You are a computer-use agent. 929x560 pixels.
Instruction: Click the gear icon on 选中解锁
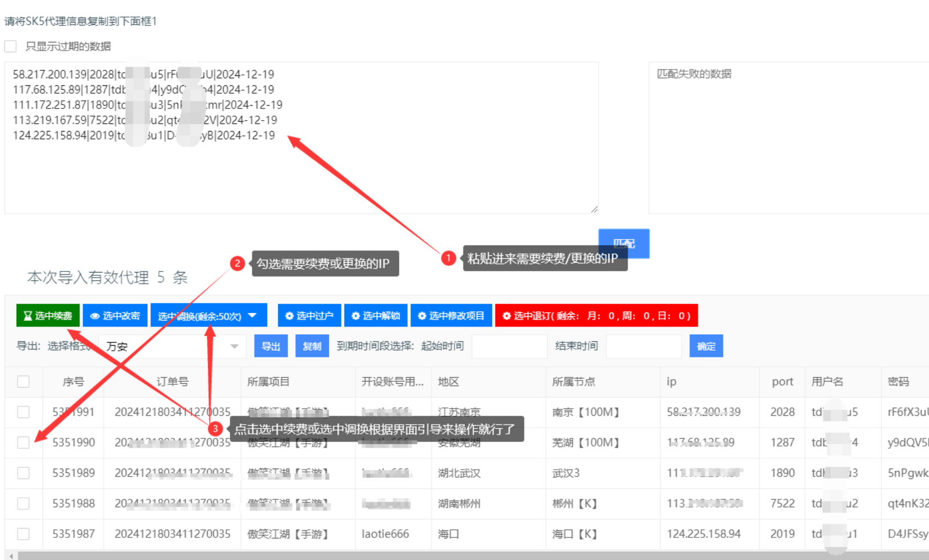tap(356, 316)
